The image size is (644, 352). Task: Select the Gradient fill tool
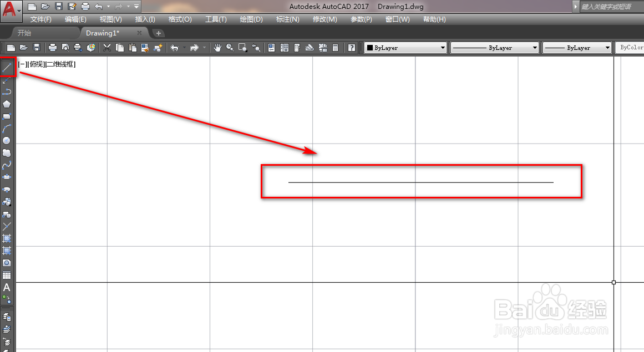pyautogui.click(x=7, y=251)
